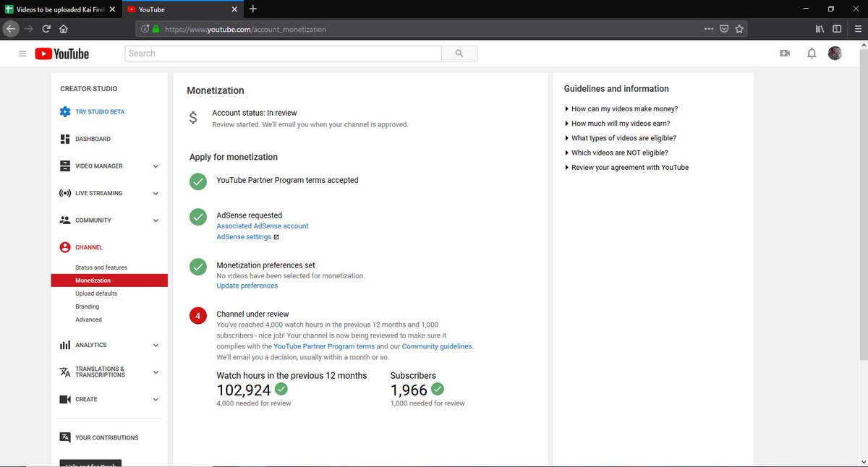Click the dollar sign account status icon
This screenshot has width=868, height=467.
[x=192, y=118]
